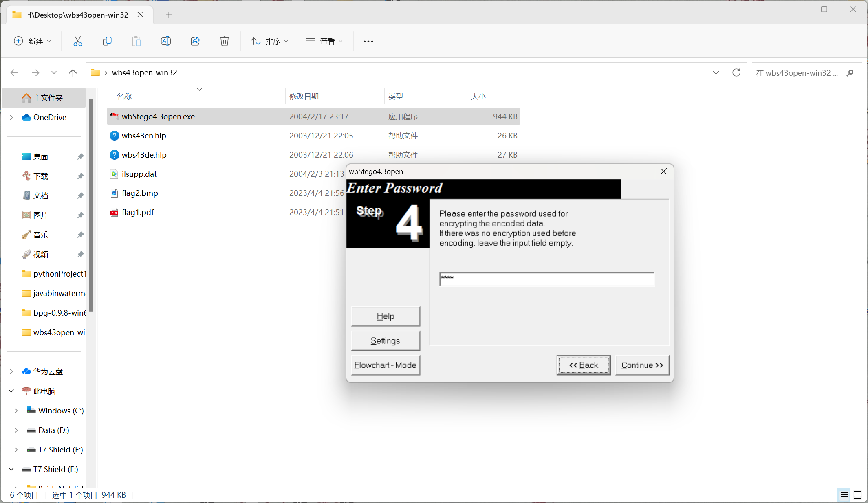Click the wbs43en.hlp help file icon
The width and height of the screenshot is (868, 503).
pos(115,136)
